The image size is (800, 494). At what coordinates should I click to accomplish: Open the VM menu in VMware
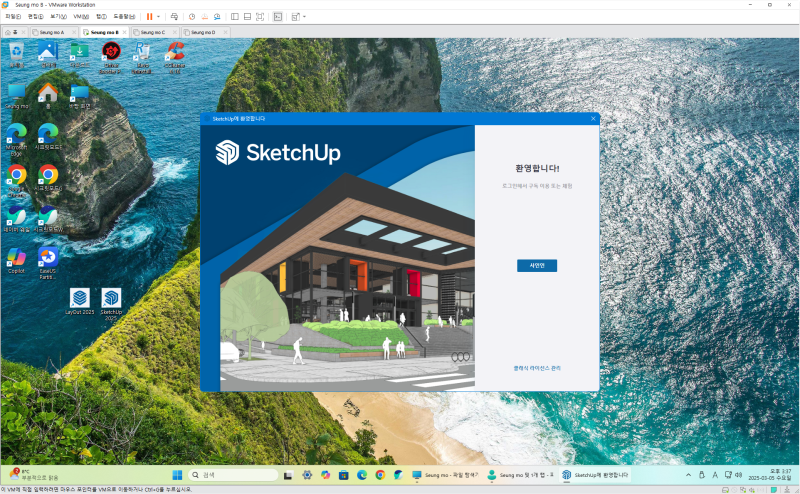(x=81, y=17)
